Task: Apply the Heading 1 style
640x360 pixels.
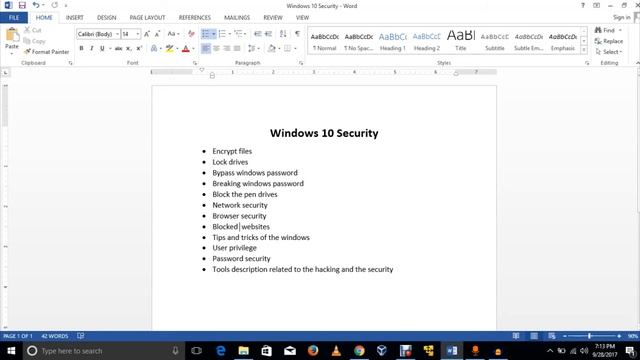Action: [x=393, y=41]
